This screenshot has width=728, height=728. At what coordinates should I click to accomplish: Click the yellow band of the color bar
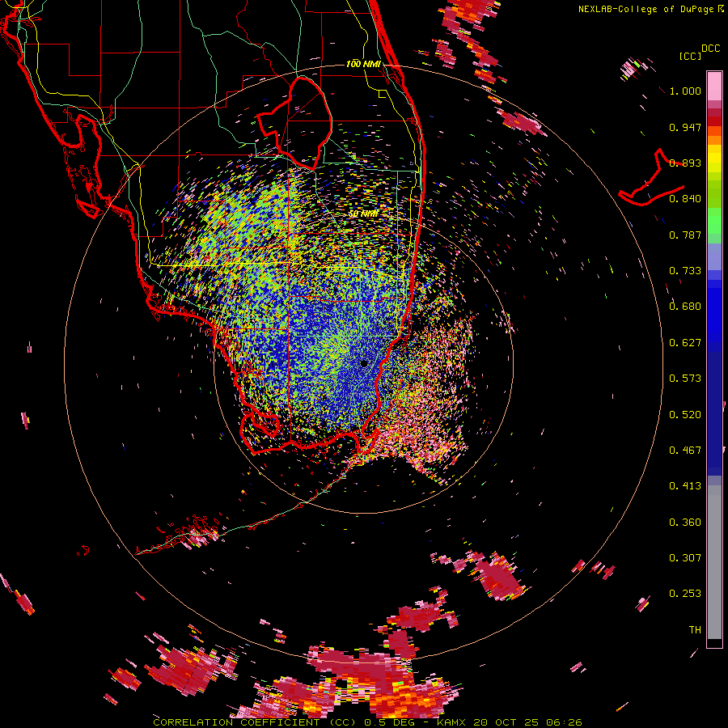click(714, 159)
